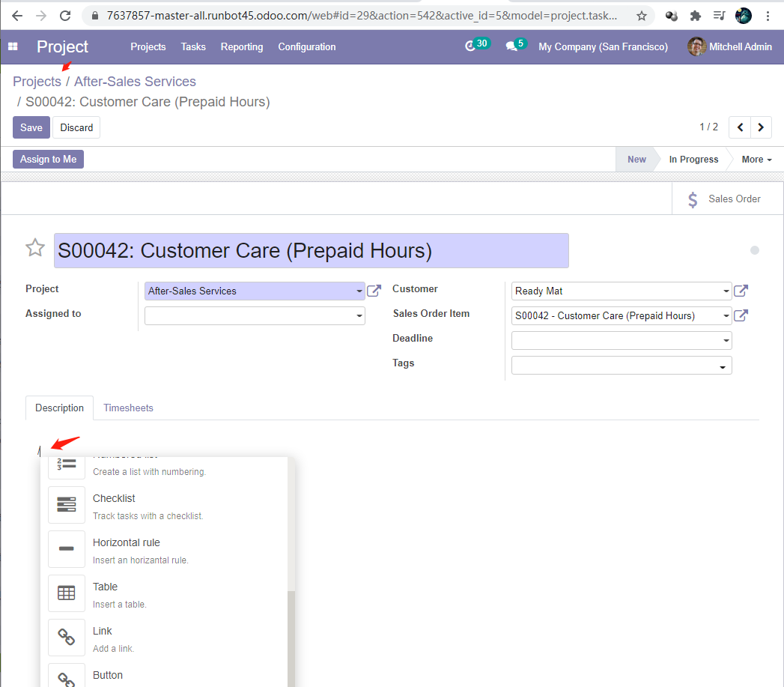Open the Reporting menu

242,46
